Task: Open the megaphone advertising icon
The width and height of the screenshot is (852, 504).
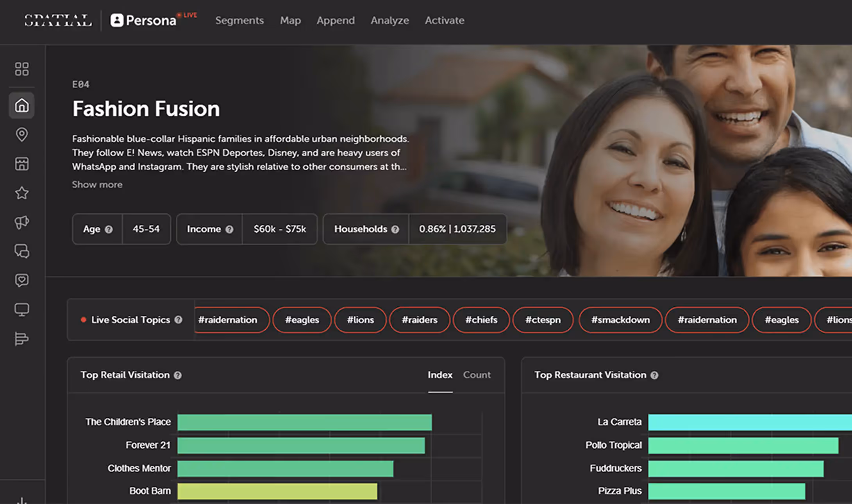Action: (x=22, y=222)
